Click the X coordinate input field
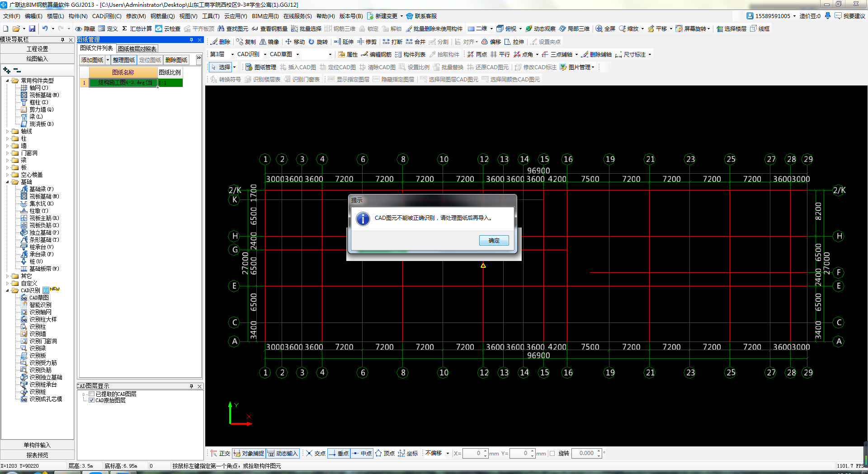868x474 pixels. tap(472, 453)
